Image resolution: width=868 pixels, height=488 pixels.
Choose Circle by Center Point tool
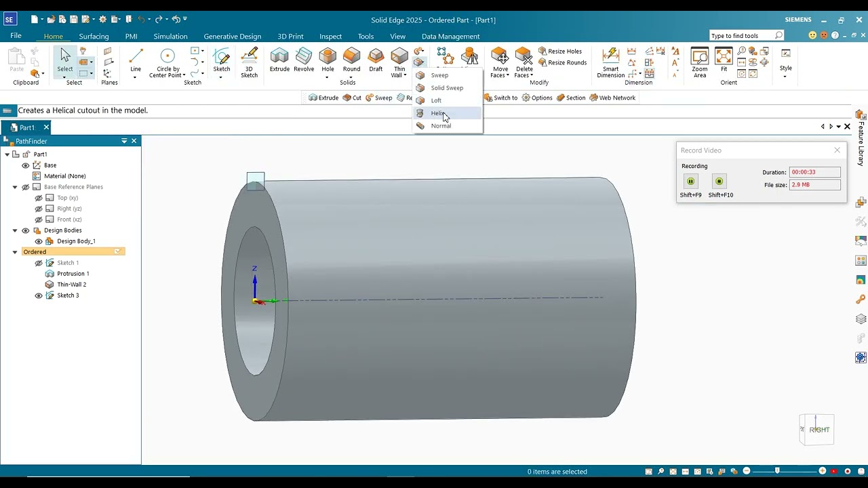[x=167, y=62]
